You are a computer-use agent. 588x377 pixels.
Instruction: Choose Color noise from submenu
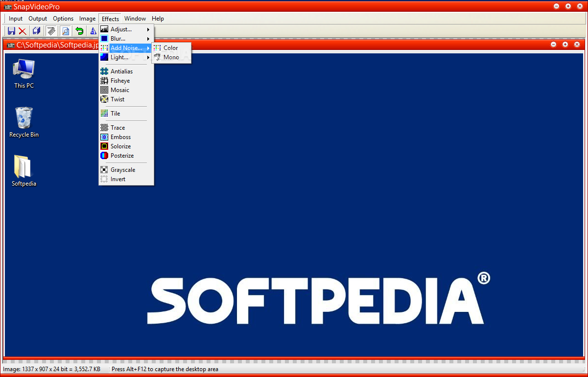click(x=171, y=48)
